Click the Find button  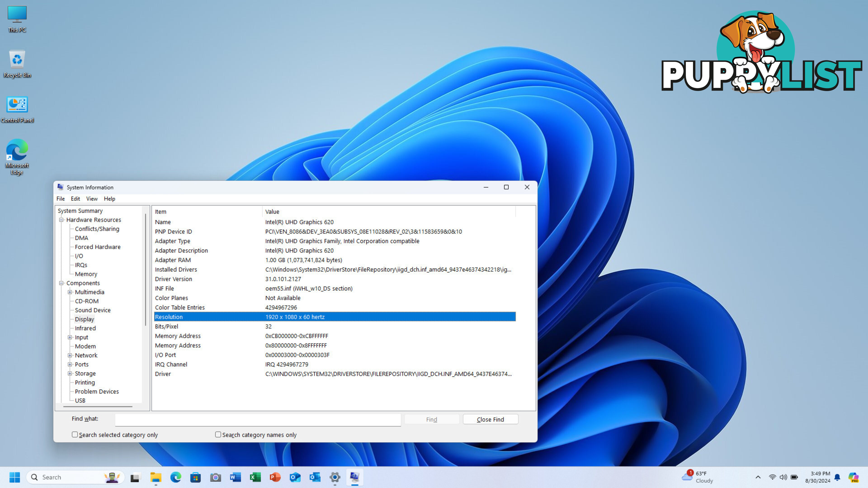coord(432,419)
